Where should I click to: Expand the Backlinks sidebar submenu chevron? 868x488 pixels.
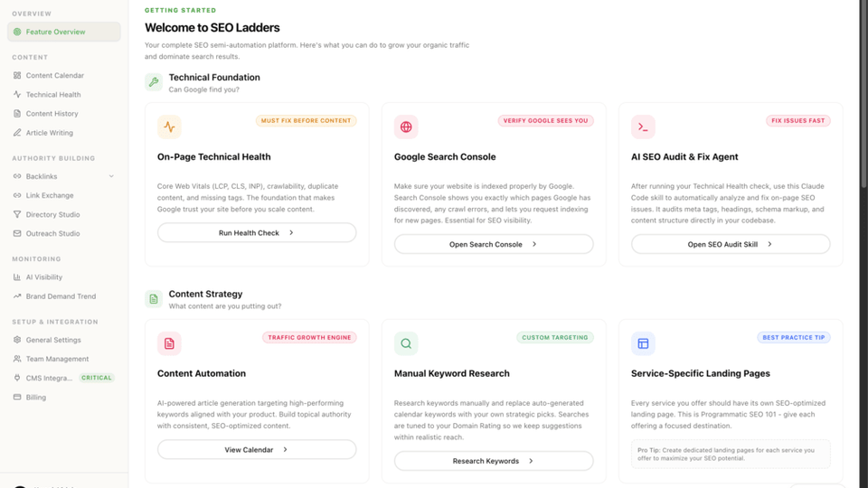pos(111,176)
